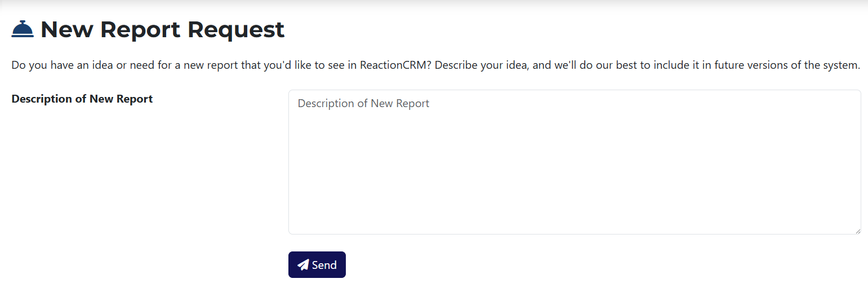Click the word "Send" on the button

(x=324, y=265)
